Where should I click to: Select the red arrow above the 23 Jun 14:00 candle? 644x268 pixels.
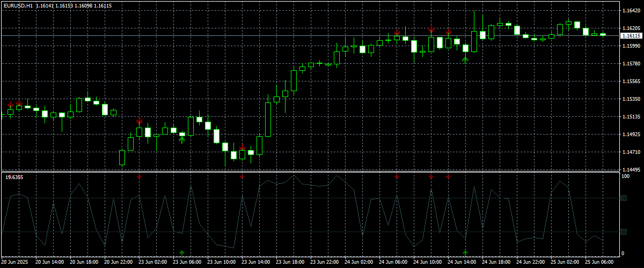pyautogui.click(x=242, y=147)
